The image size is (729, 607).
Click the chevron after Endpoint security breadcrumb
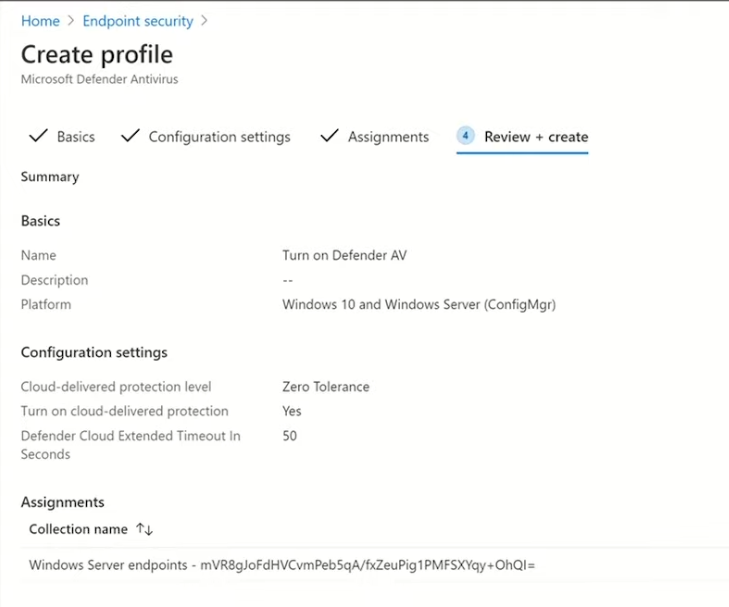tap(204, 21)
